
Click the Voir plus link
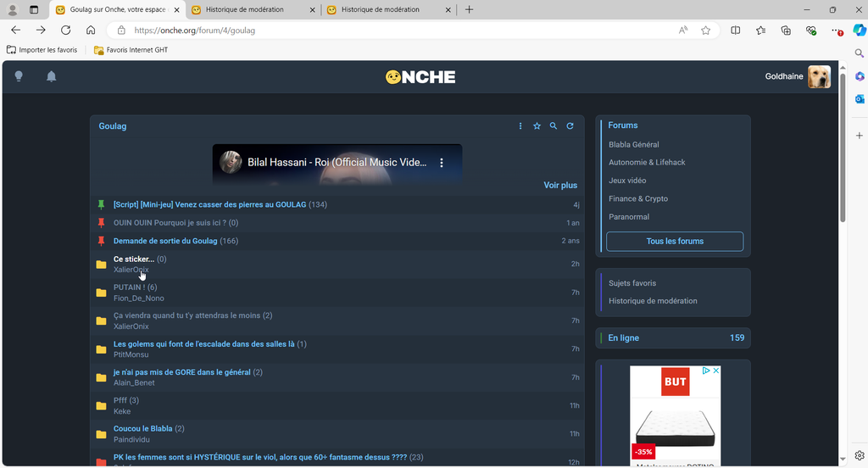click(559, 185)
